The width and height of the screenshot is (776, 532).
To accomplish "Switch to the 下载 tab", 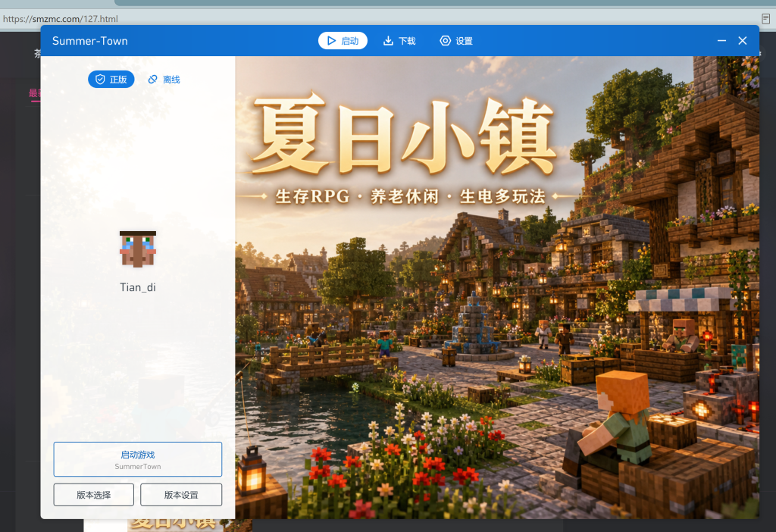I will point(399,41).
